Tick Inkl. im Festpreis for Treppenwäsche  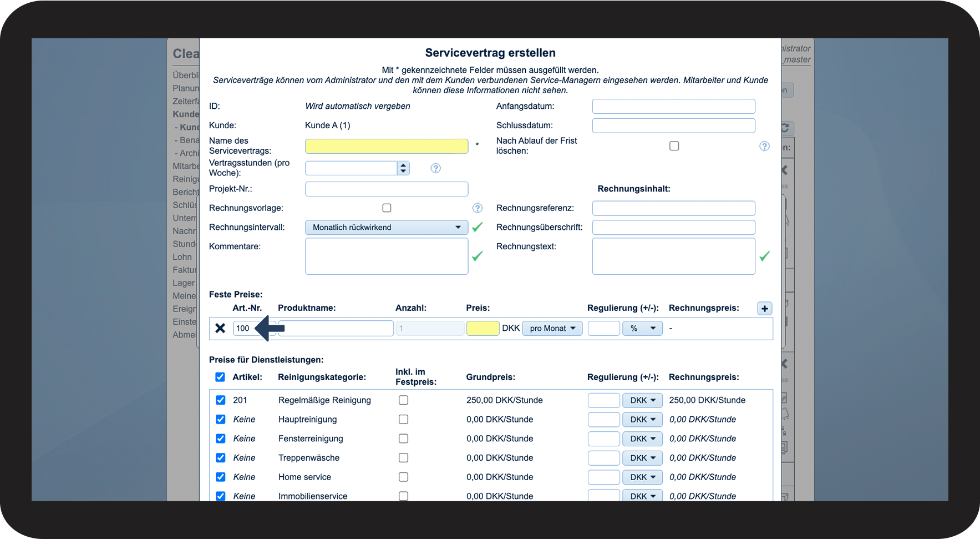403,458
